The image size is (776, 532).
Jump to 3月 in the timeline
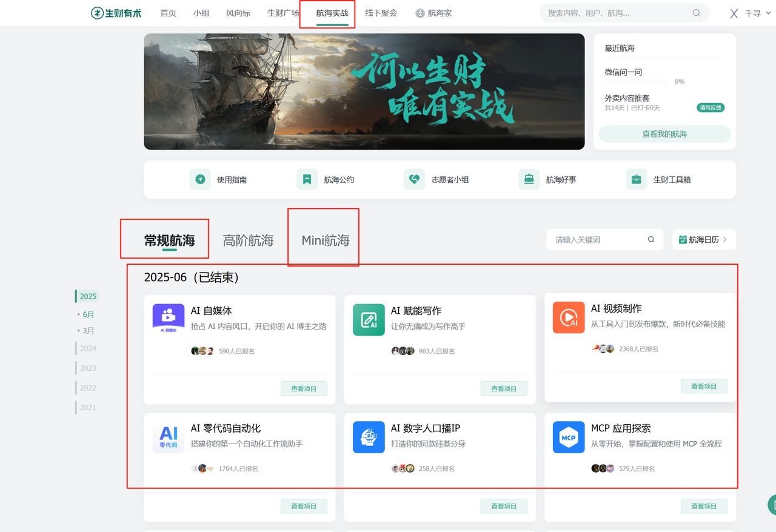point(89,331)
